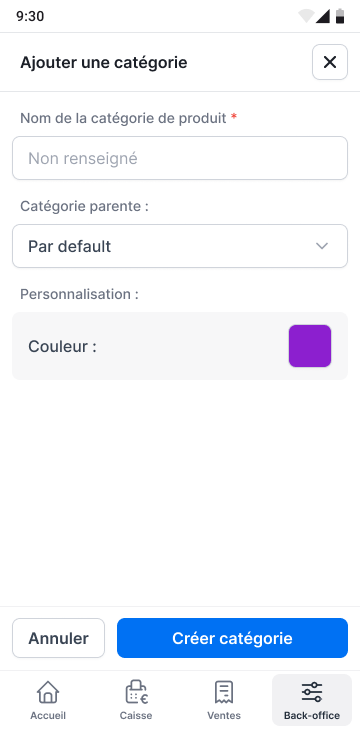Open the Par default dropdown
The width and height of the screenshot is (360, 730).
(x=180, y=246)
